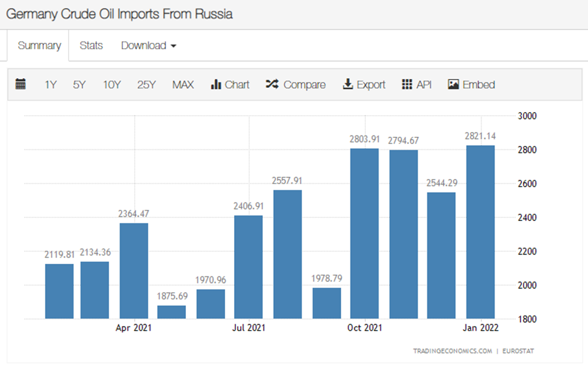Choose the 25Y time range
Viewport: 588px width, 368px height.
point(146,85)
